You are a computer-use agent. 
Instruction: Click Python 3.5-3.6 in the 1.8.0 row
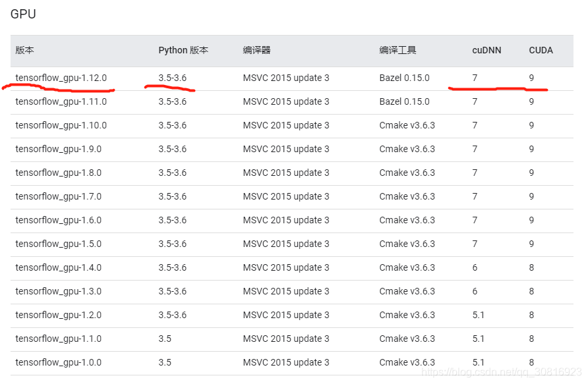click(173, 173)
